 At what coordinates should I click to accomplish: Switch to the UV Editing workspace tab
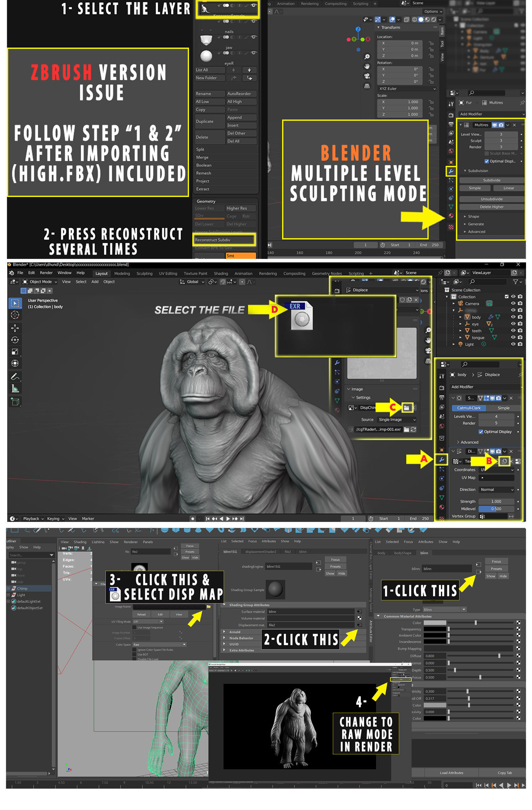(x=168, y=274)
